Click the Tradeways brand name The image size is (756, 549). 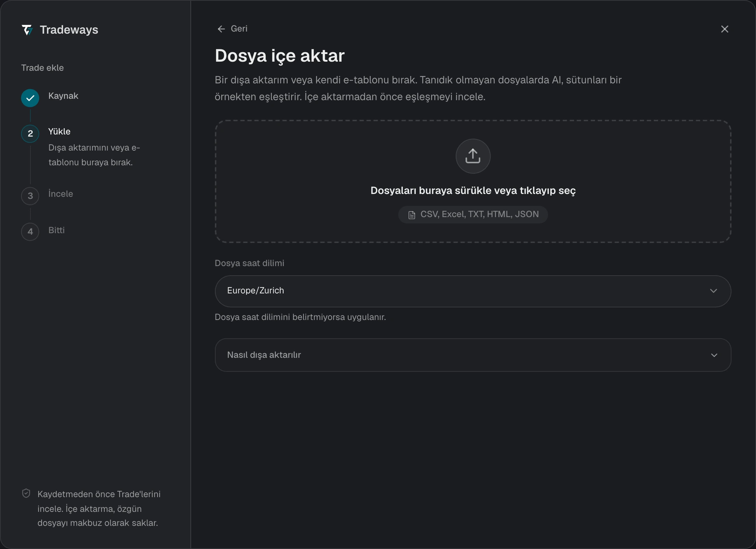click(69, 30)
